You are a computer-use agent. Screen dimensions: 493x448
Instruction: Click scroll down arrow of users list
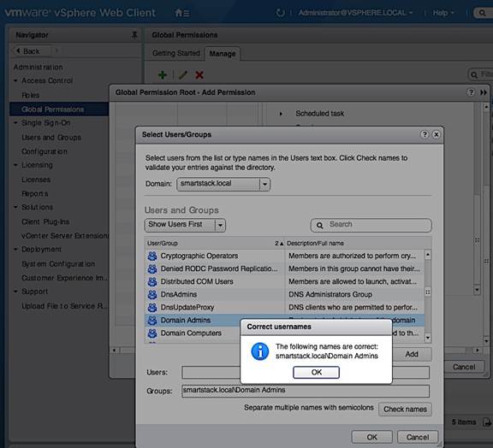pyautogui.click(x=428, y=338)
